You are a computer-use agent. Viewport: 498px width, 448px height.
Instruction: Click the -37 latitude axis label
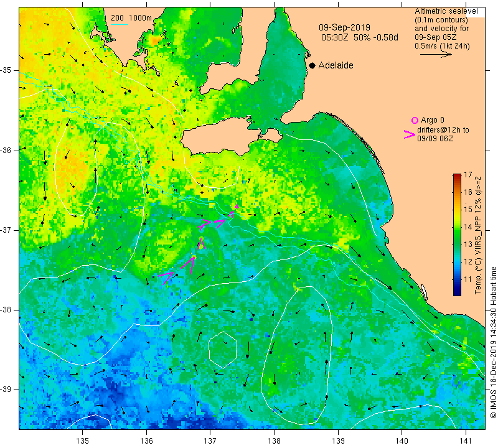pos(6,230)
